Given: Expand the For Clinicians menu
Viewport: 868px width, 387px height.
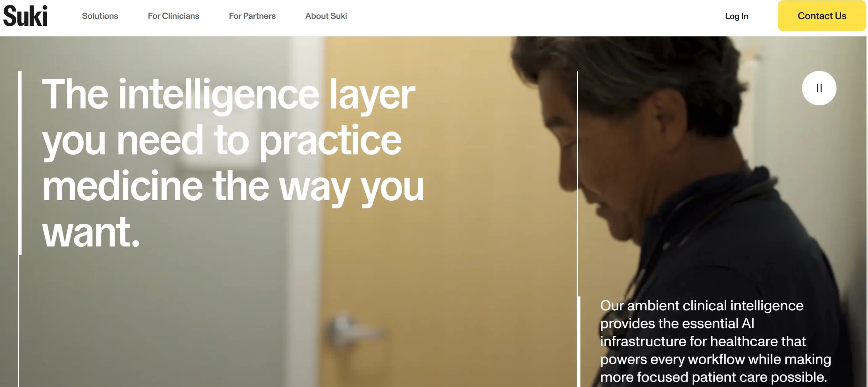Looking at the screenshot, I should [173, 16].
